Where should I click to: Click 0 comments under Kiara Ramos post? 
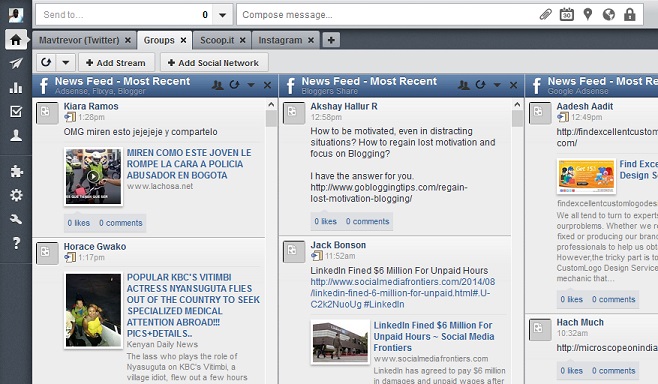121,223
